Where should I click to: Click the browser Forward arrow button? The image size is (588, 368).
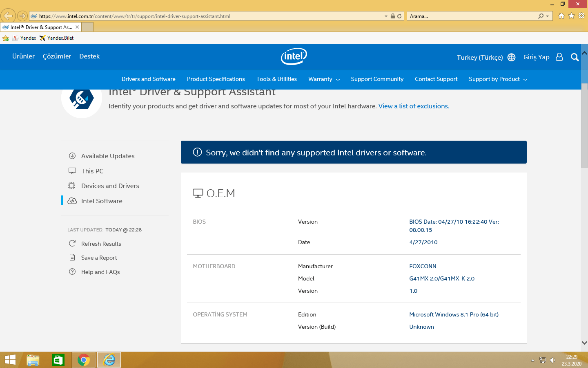coord(22,16)
